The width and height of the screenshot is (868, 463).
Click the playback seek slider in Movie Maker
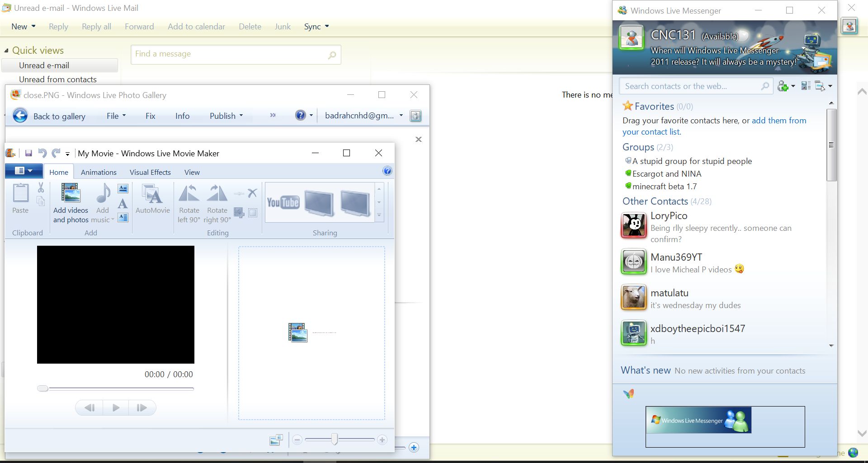[43, 388]
